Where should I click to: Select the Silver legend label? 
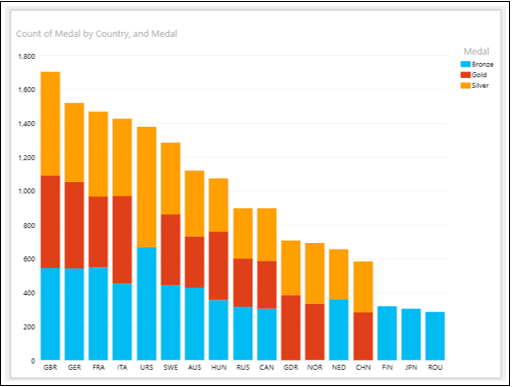[480, 86]
